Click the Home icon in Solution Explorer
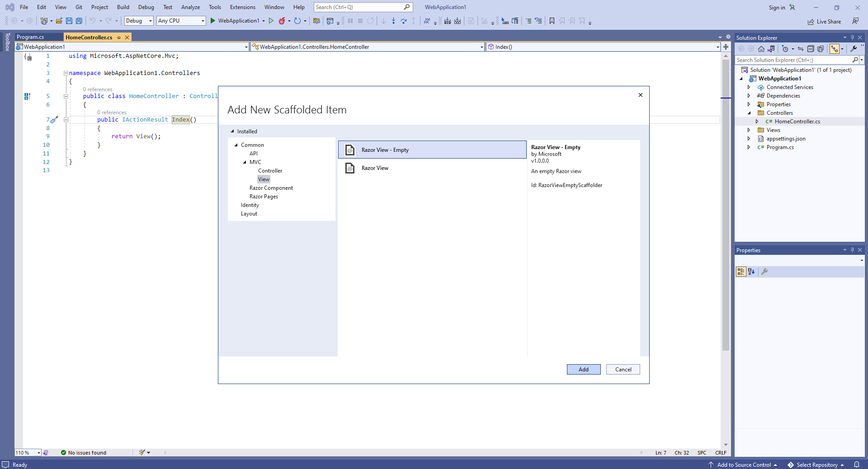 pos(761,49)
